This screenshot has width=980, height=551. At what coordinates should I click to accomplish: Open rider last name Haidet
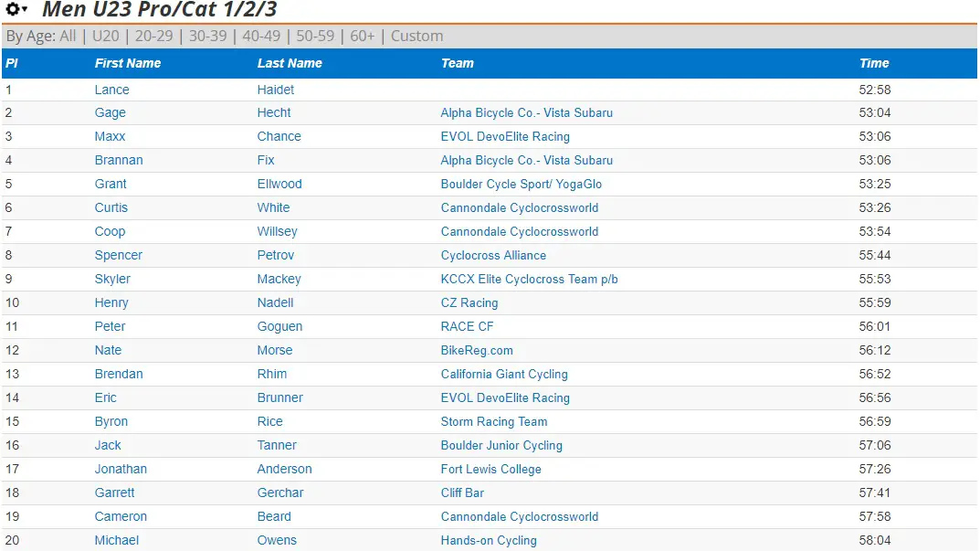coord(276,90)
